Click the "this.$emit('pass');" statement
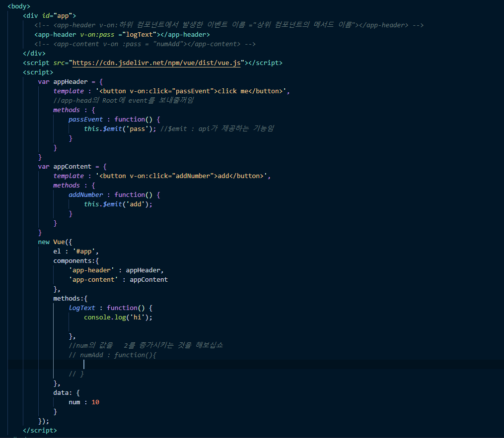The height and width of the screenshot is (438, 504). click(120, 129)
